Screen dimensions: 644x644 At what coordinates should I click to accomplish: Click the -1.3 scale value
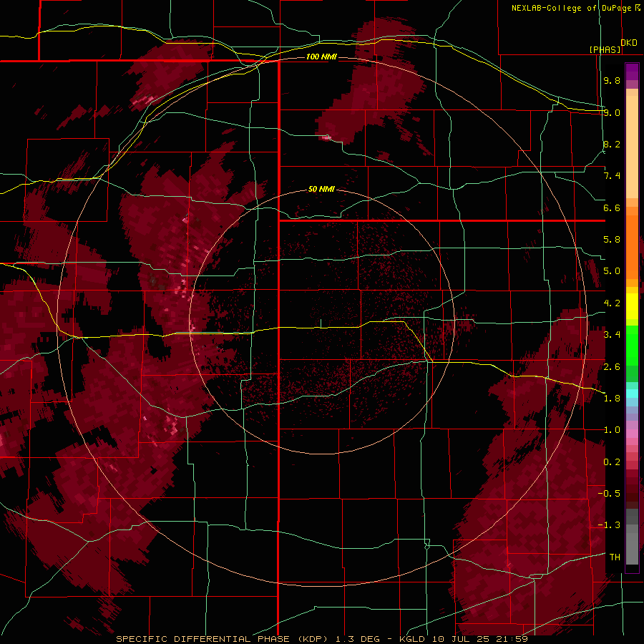tap(609, 525)
